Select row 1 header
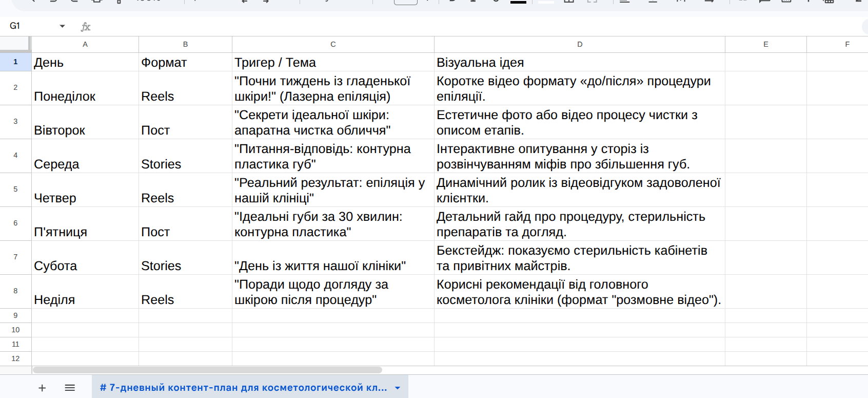 click(x=15, y=62)
